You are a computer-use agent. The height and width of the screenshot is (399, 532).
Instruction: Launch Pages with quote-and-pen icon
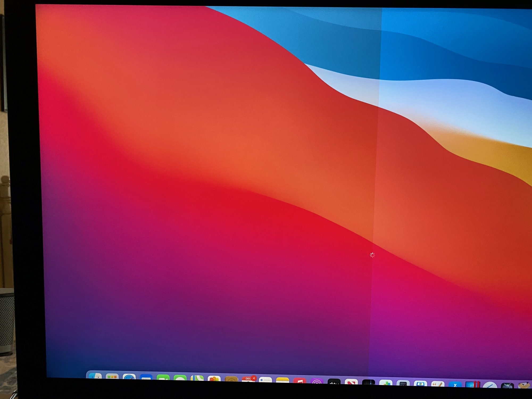click(x=438, y=384)
